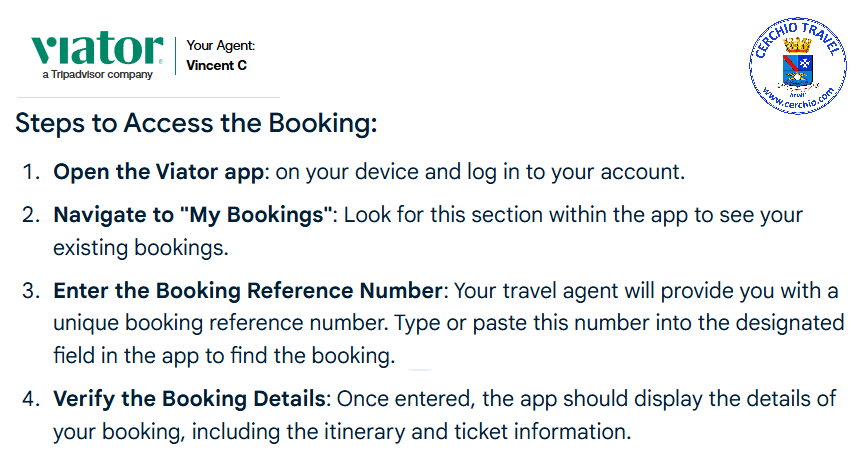
Task: Click list number 4 of the steps
Action: tap(31, 399)
